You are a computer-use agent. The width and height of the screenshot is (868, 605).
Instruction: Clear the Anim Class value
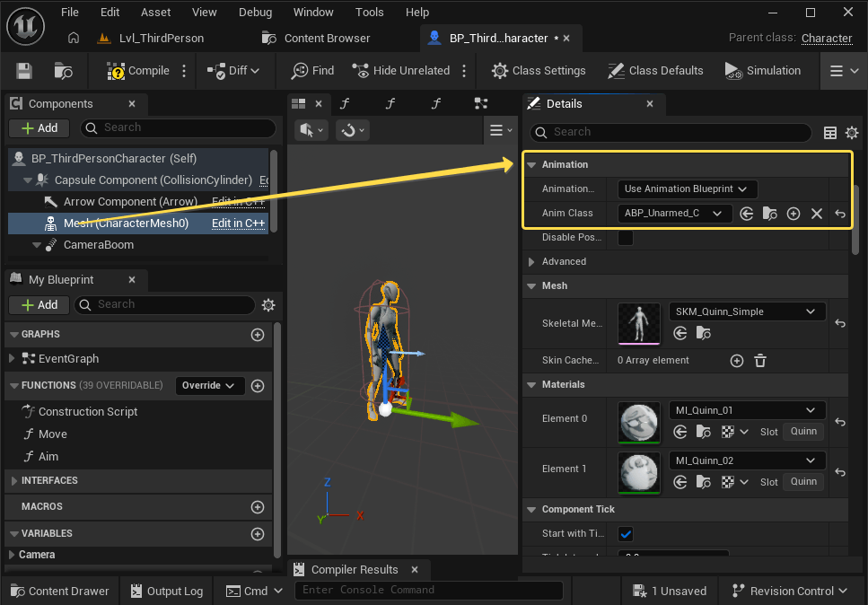(x=816, y=214)
